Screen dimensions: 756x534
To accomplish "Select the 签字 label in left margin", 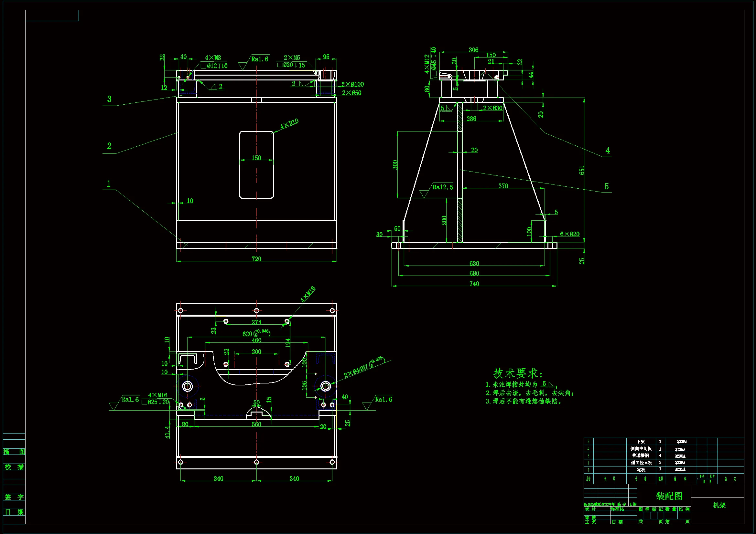I will pos(14,497).
